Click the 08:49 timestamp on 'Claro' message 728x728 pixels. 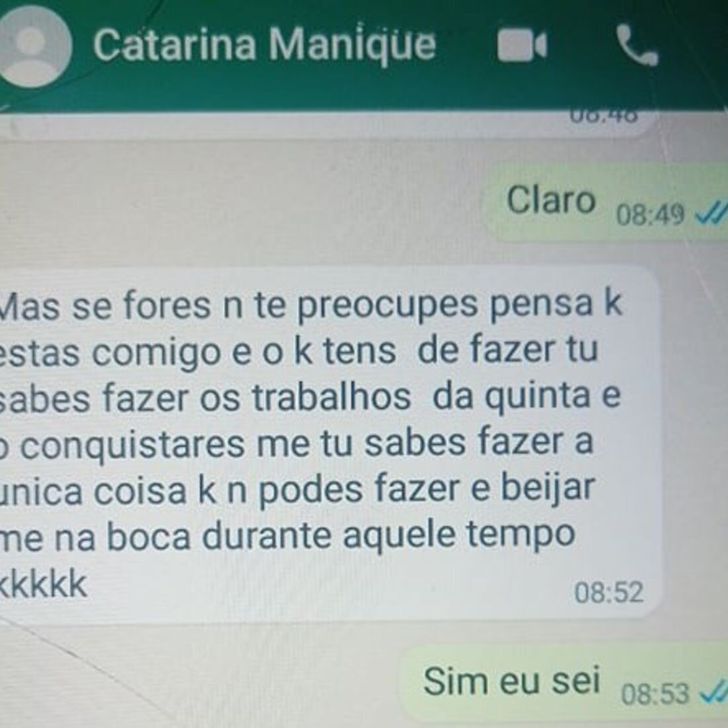click(650, 215)
